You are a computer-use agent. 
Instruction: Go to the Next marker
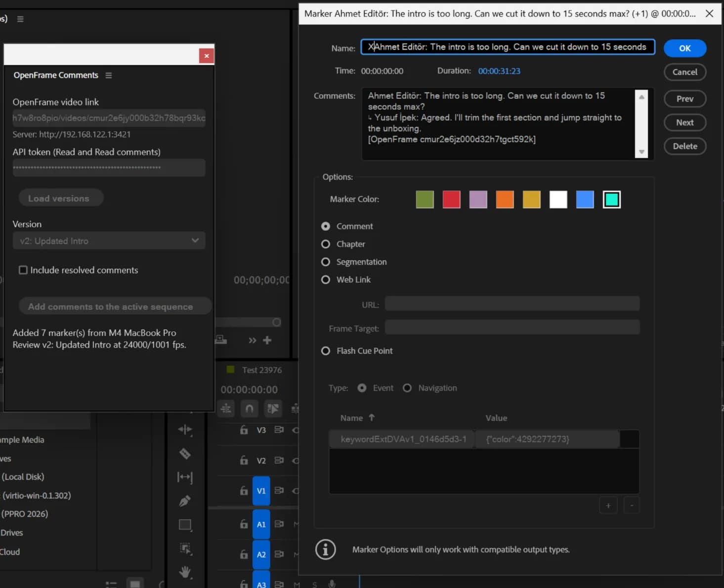point(685,123)
